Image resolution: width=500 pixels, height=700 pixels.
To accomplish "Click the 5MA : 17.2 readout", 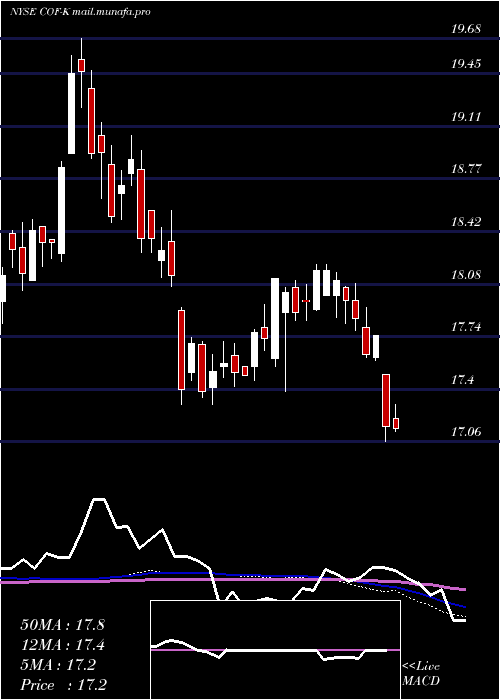I will (58, 665).
